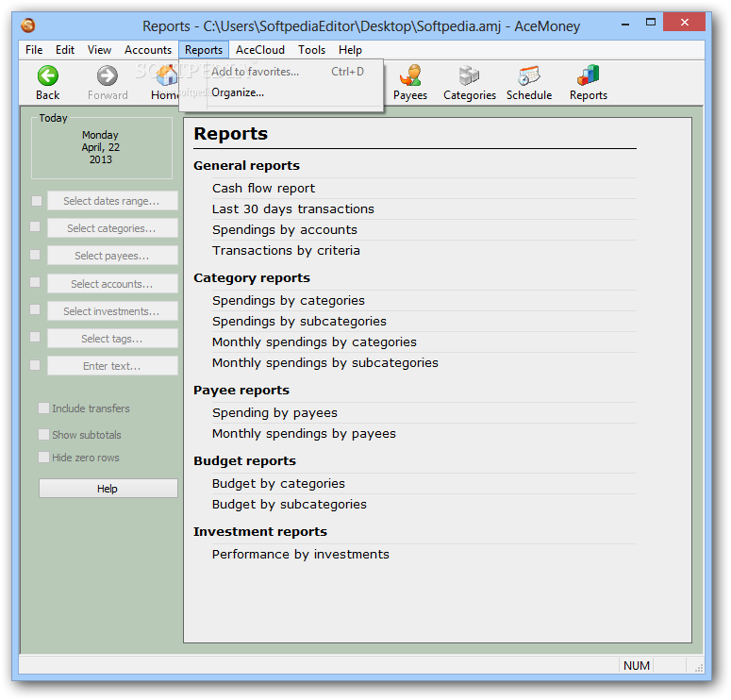Minimize the AceMoney window

click(x=625, y=23)
